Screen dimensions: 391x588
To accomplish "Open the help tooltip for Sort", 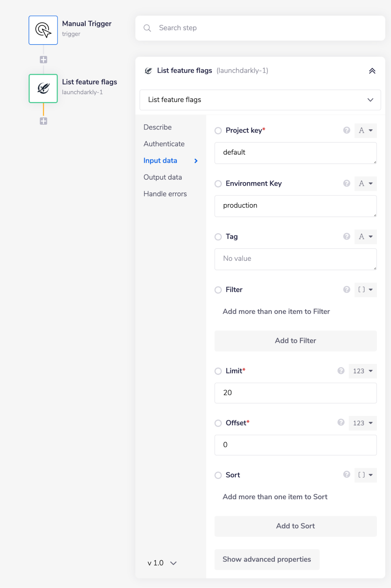I will point(346,475).
